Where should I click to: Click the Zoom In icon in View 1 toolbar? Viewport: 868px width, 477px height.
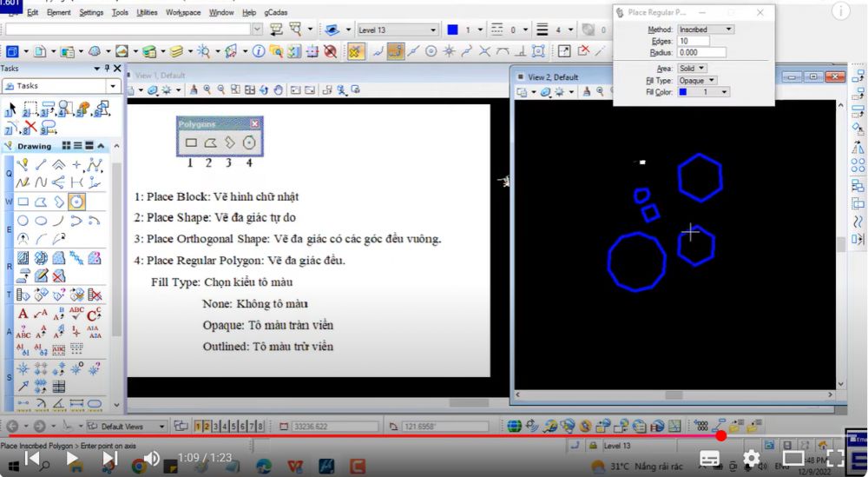tap(207, 89)
